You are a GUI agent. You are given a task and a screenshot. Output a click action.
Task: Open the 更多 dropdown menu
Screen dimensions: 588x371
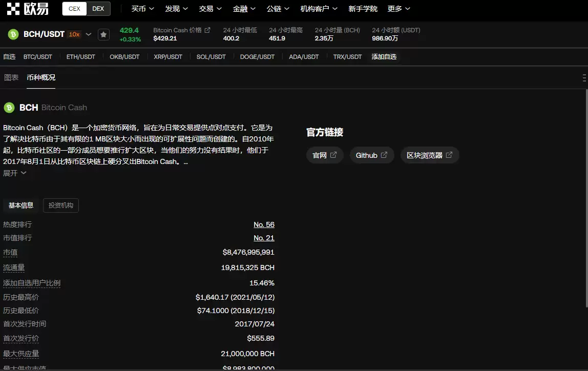[x=398, y=9]
